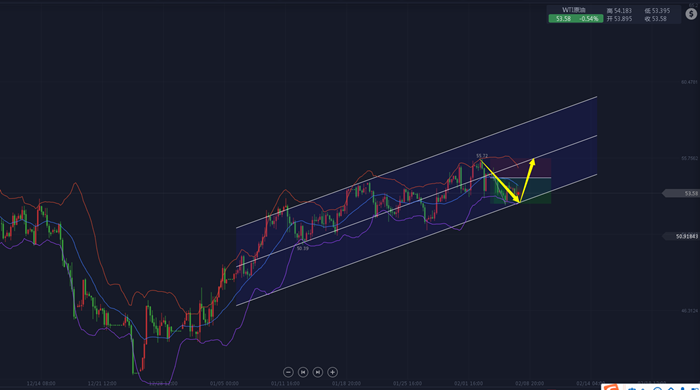This screenshot has height=390, width=700.
Task: Click the 50.39 low label on chart
Action: 303,249
